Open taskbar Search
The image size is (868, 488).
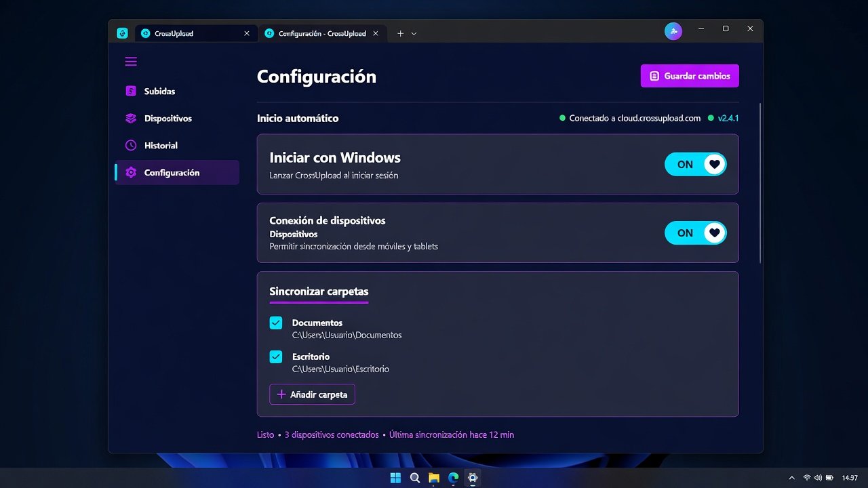415,478
